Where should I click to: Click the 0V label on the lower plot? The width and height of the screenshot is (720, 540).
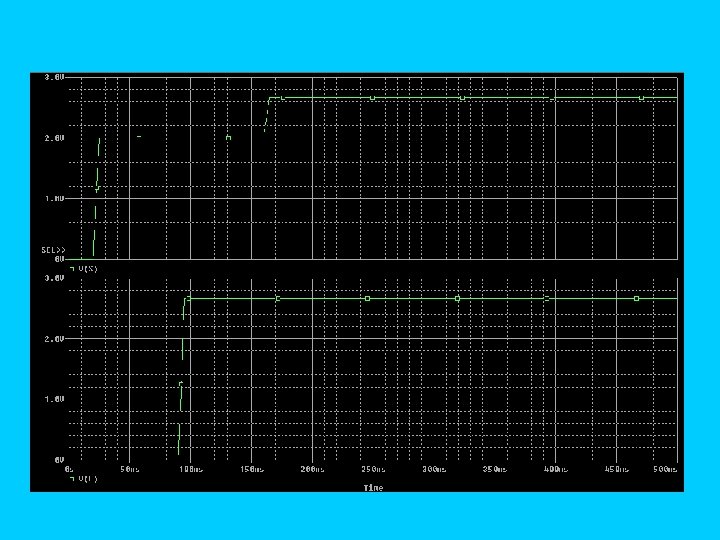[60, 460]
